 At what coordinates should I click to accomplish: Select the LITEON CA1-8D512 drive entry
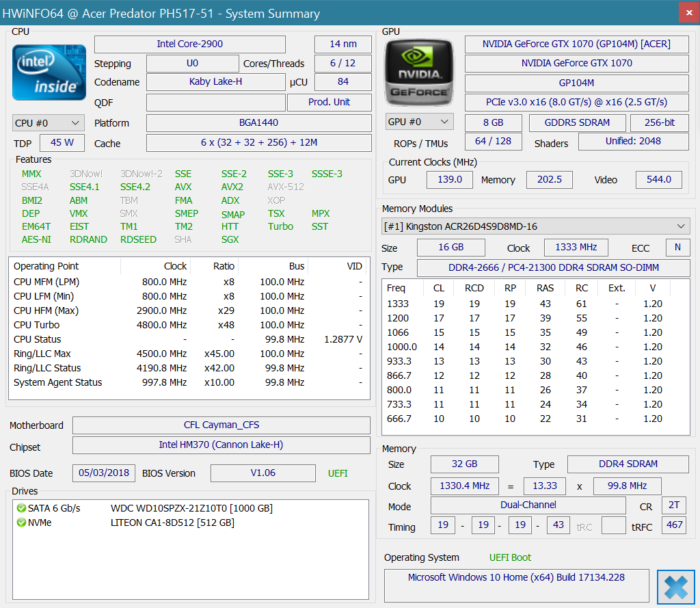pos(172,523)
